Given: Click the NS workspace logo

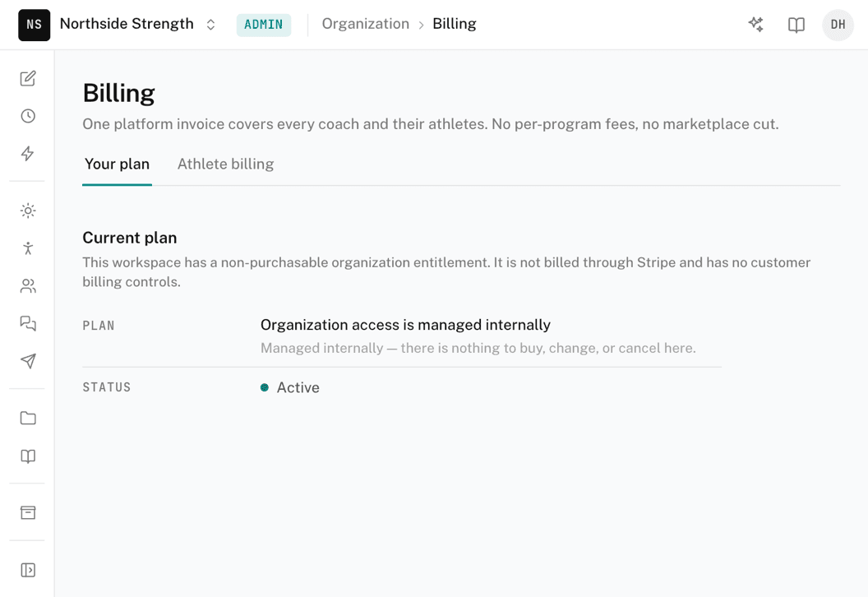Looking at the screenshot, I should [34, 25].
